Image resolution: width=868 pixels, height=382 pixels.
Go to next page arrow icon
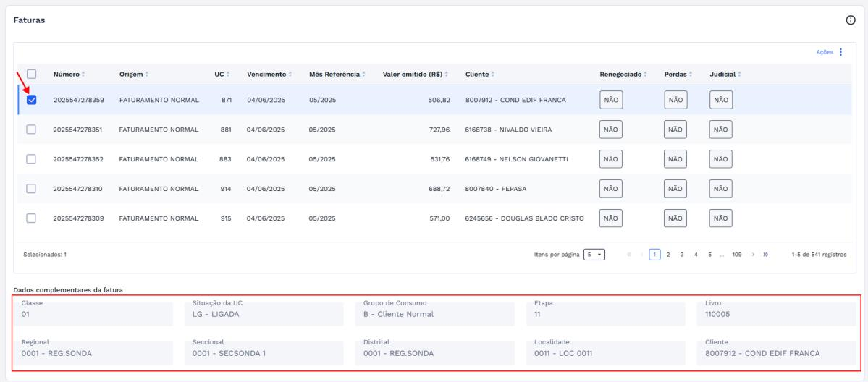point(753,255)
